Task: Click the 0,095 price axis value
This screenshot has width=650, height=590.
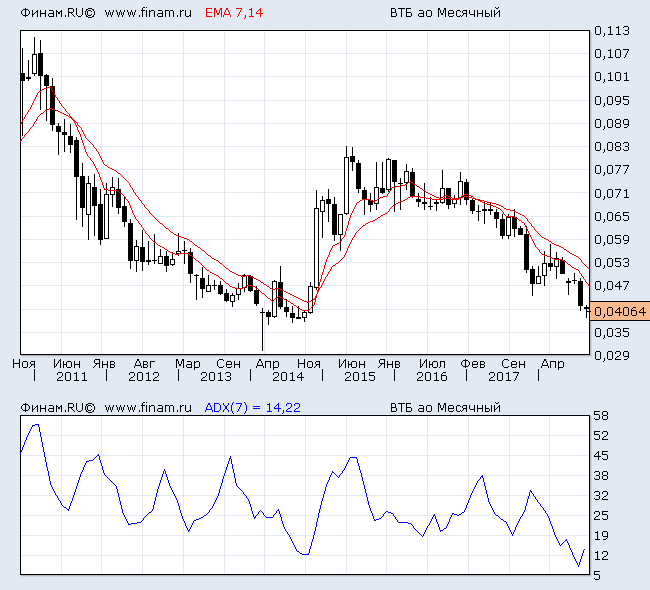Action: point(611,100)
